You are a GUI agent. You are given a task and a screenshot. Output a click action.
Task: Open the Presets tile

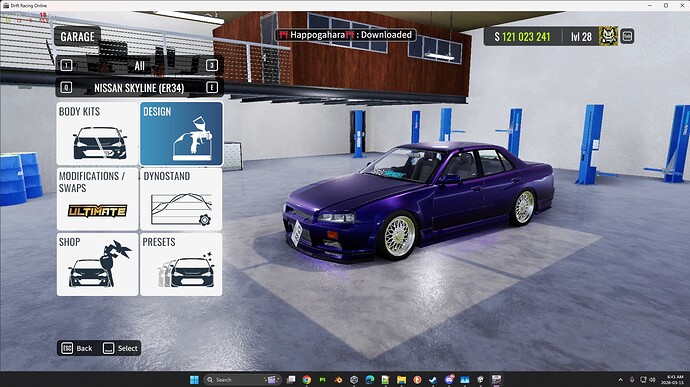point(181,264)
